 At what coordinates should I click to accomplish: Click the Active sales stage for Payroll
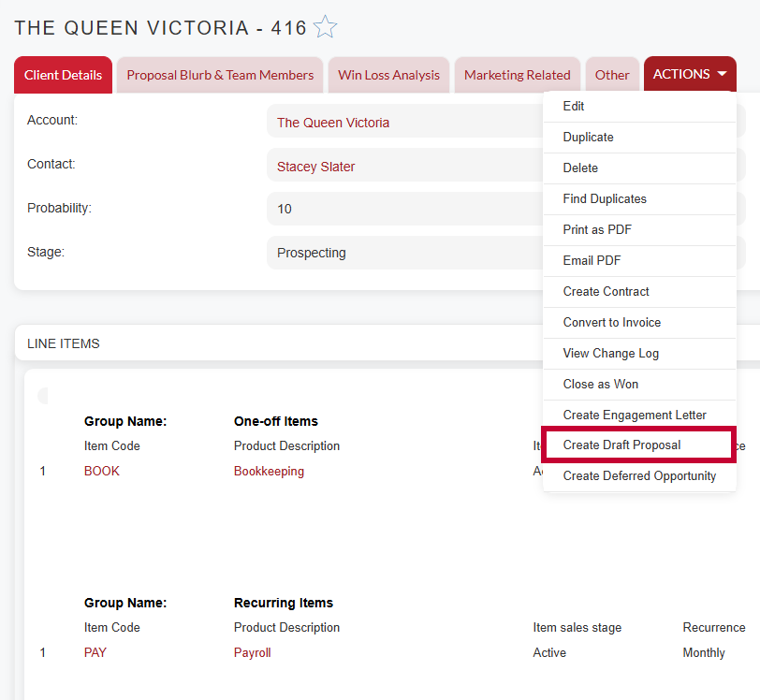coord(549,652)
